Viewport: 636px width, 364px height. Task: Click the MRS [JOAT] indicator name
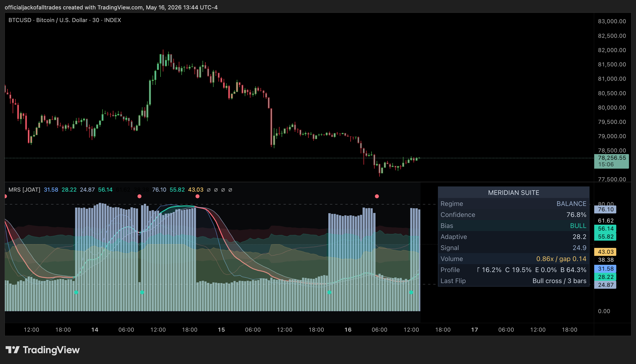24,190
